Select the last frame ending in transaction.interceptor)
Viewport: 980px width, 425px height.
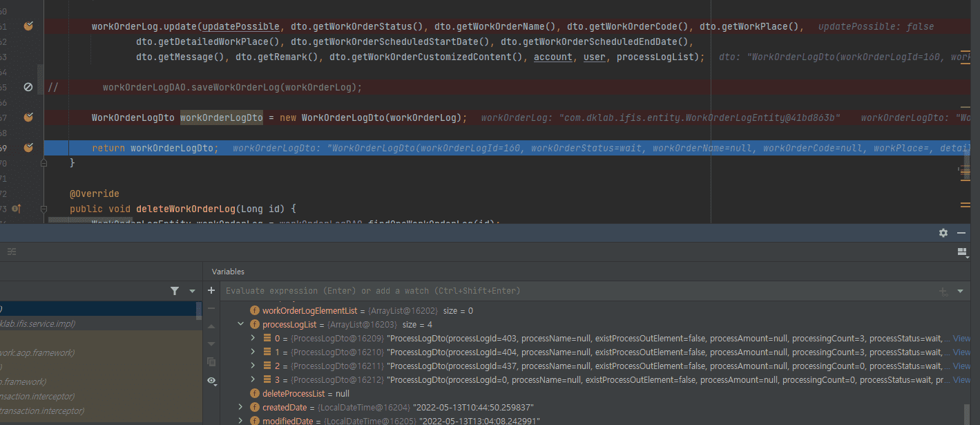(100, 410)
